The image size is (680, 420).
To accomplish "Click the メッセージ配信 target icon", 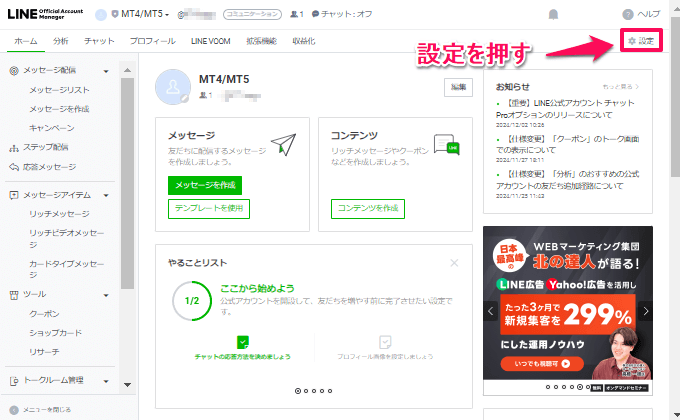I will click(x=14, y=70).
